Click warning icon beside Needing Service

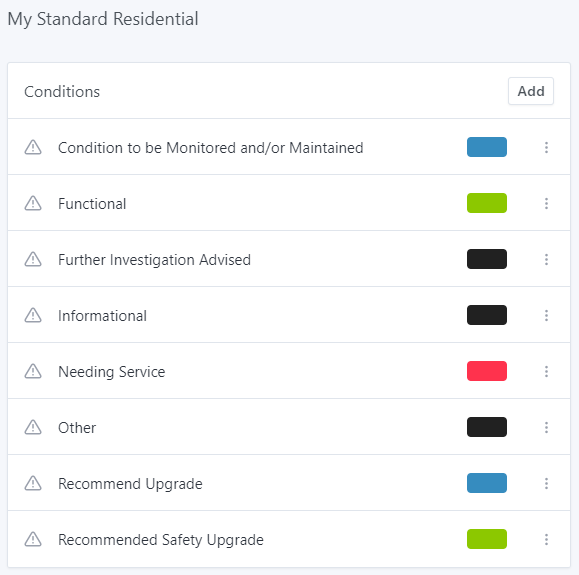[33, 371]
